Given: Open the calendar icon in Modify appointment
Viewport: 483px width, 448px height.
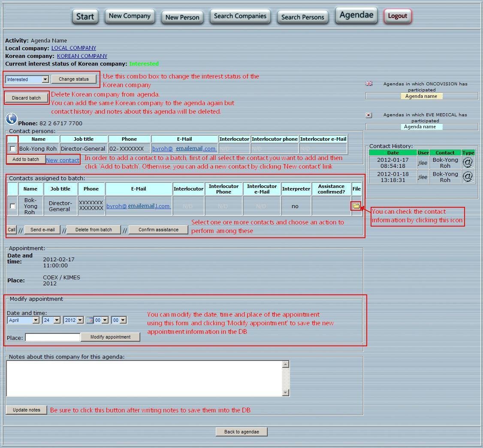Looking at the screenshot, I should point(89,320).
